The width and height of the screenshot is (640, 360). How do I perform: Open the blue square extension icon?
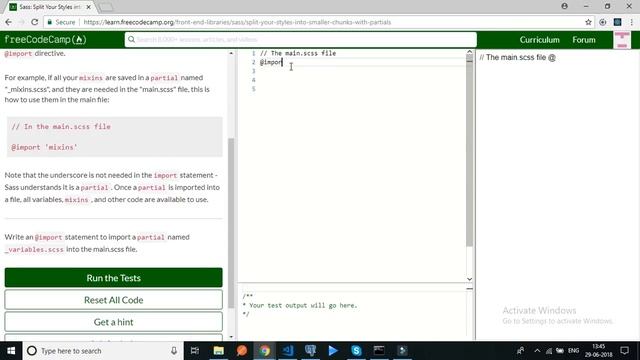[617, 22]
